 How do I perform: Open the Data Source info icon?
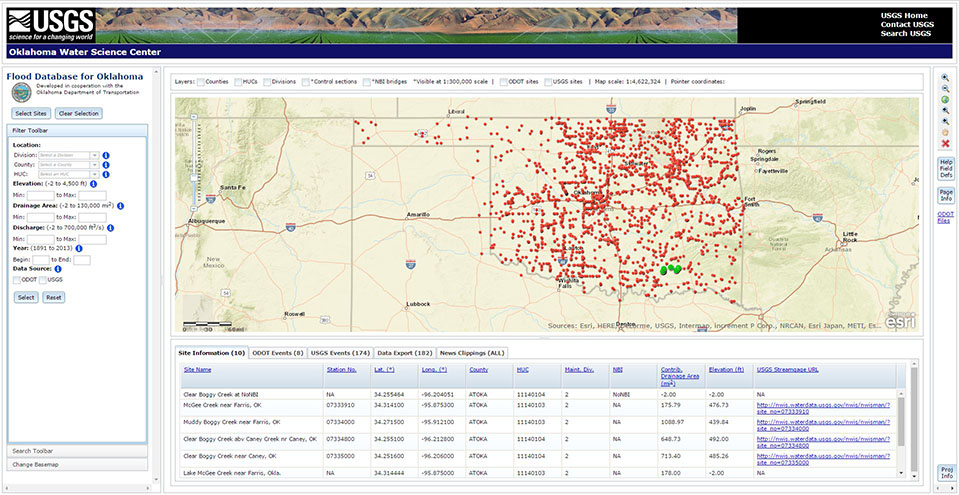pyautogui.click(x=58, y=269)
